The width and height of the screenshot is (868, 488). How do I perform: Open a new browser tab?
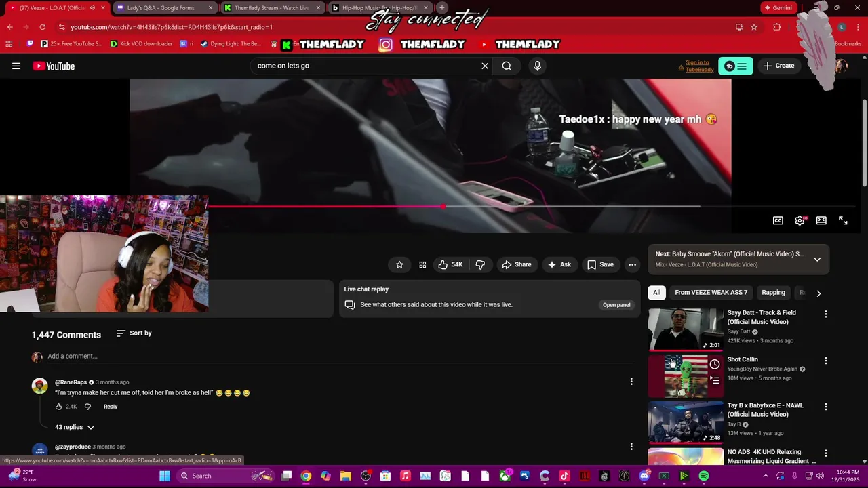pyautogui.click(x=442, y=8)
